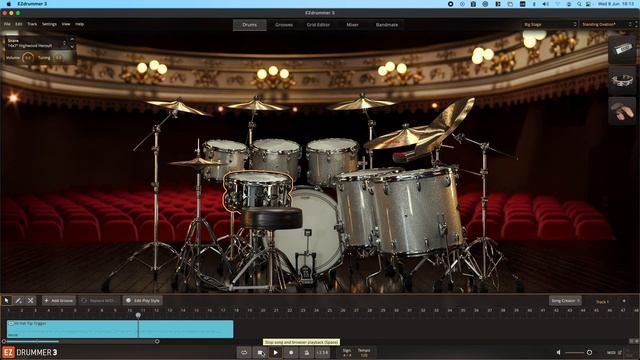Open the View menu
The width and height of the screenshot is (640, 360).
[66, 24]
